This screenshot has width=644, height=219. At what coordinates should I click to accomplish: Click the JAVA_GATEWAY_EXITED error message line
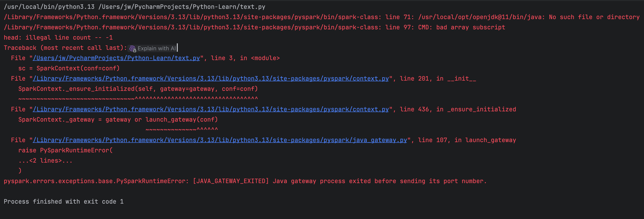coord(245,181)
